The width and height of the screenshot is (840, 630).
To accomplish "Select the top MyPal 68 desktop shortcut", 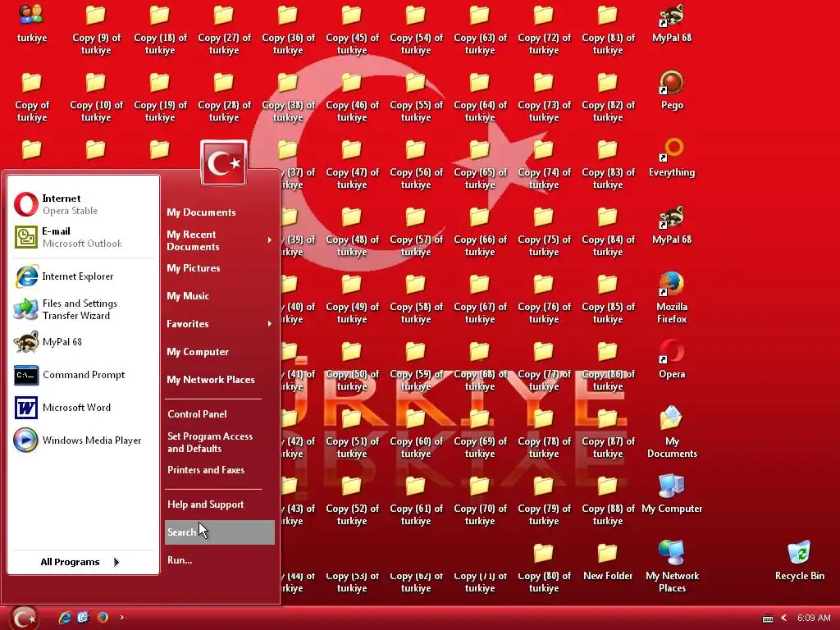I will click(672, 23).
